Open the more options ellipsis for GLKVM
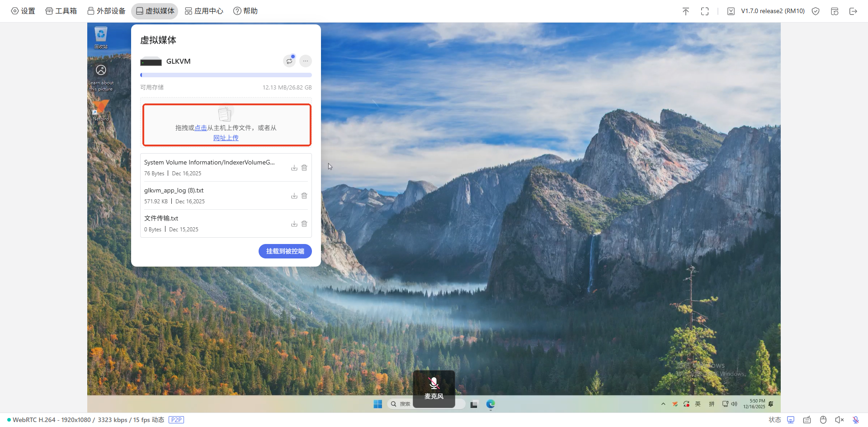Image resolution: width=868 pixels, height=427 pixels. (x=306, y=61)
